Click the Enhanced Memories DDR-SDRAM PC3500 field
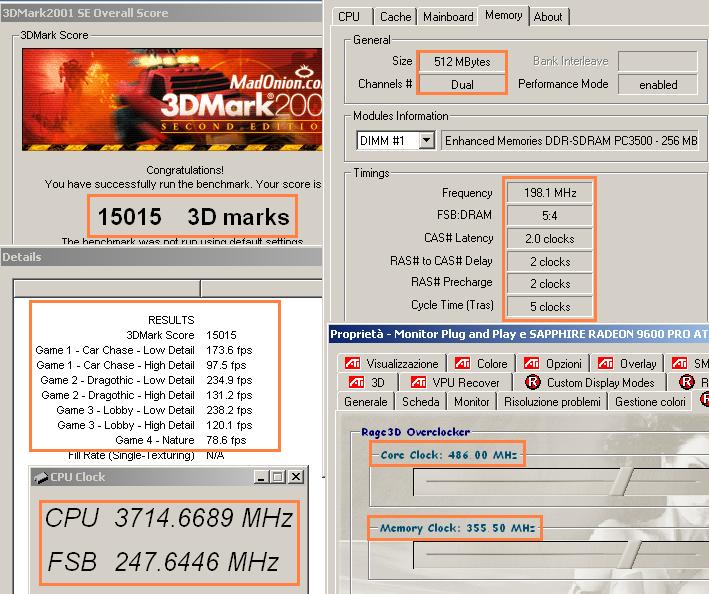The image size is (709, 594). tap(570, 141)
